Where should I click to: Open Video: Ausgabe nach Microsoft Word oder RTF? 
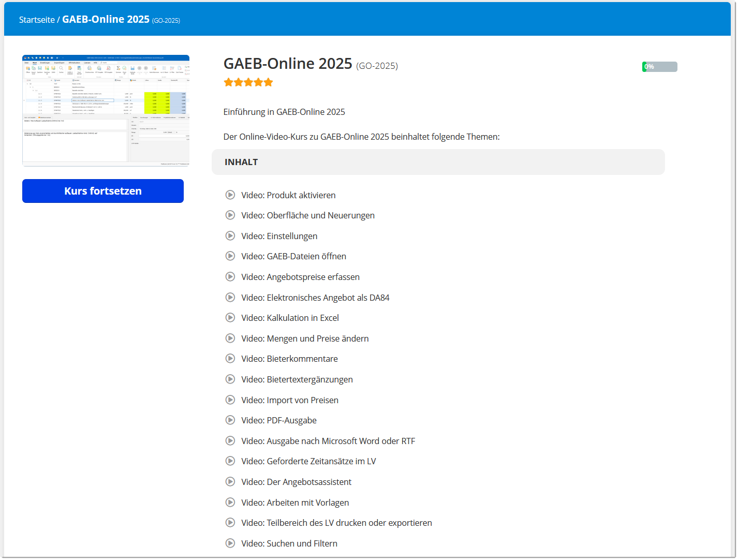(x=328, y=441)
